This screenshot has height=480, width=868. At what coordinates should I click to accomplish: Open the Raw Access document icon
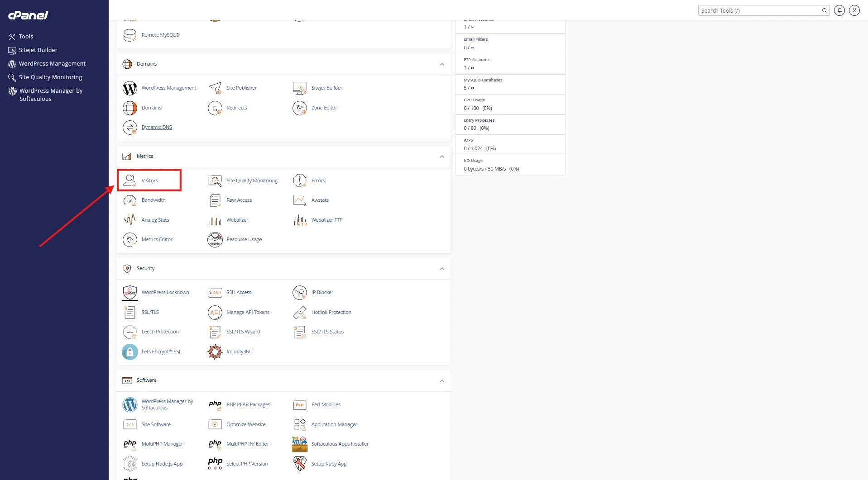pyautogui.click(x=215, y=200)
